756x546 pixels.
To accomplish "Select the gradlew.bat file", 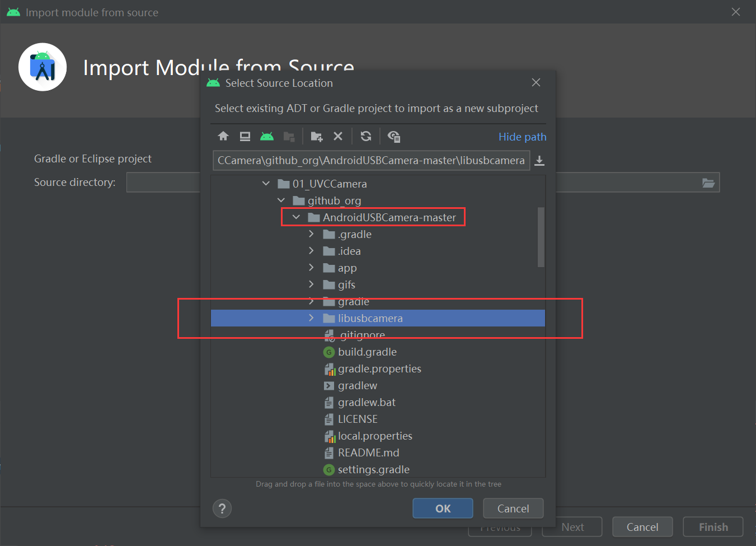I will coord(378,402).
